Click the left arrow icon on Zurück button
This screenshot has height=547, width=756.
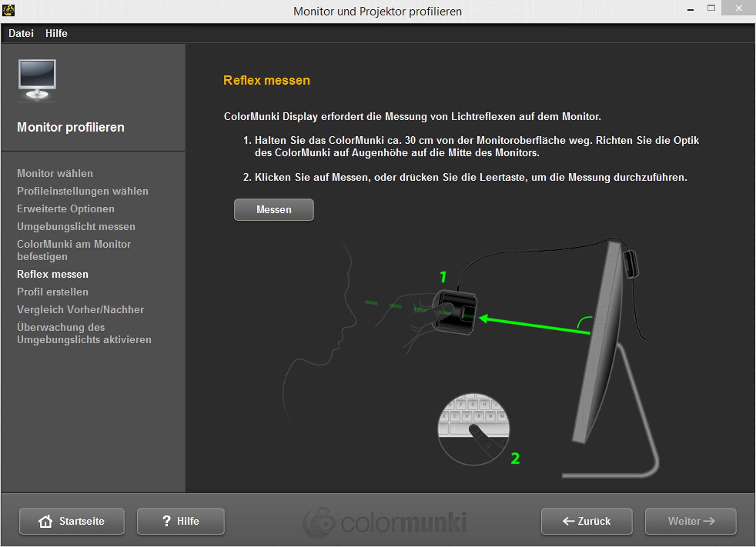point(569,521)
